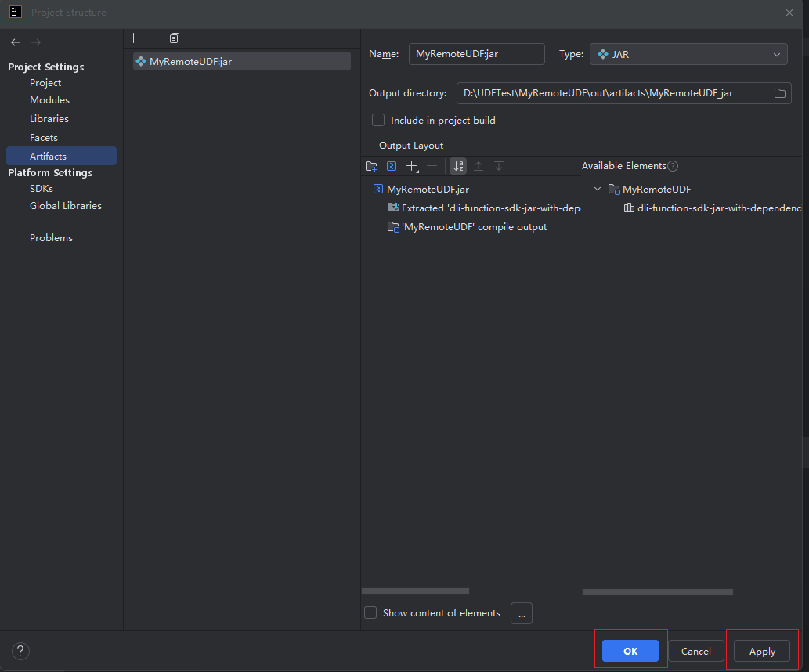The height and width of the screenshot is (672, 809).
Task: Click the IntelliJ logo in title bar
Action: pos(16,12)
